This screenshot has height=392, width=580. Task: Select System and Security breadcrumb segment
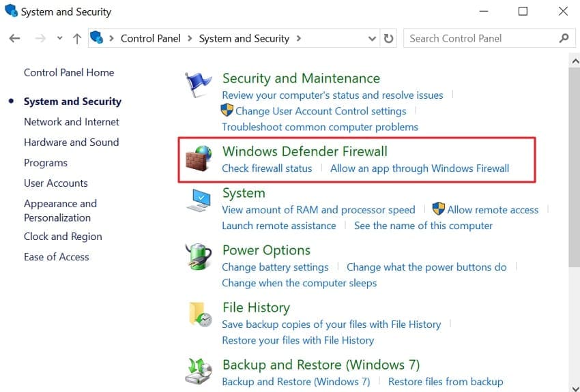tap(244, 38)
